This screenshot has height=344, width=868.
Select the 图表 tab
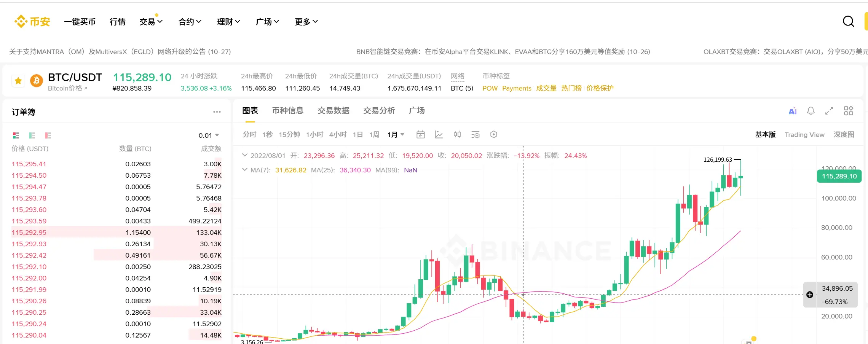(250, 110)
